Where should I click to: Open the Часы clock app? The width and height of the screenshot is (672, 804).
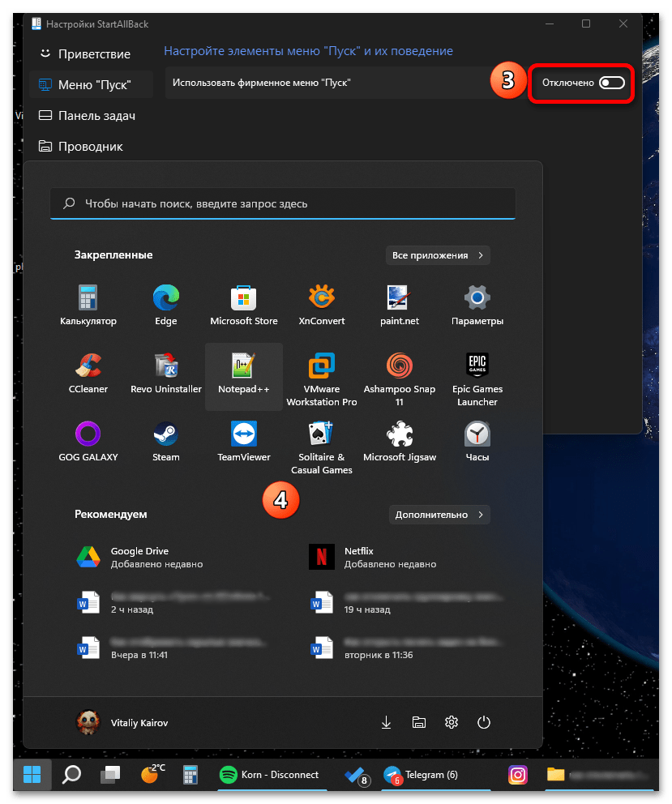tap(477, 442)
